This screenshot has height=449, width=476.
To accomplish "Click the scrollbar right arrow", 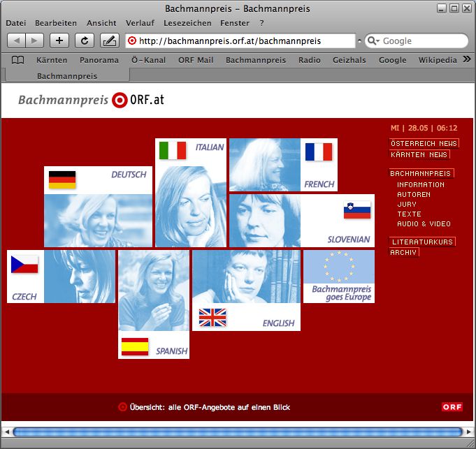I will tap(469, 432).
